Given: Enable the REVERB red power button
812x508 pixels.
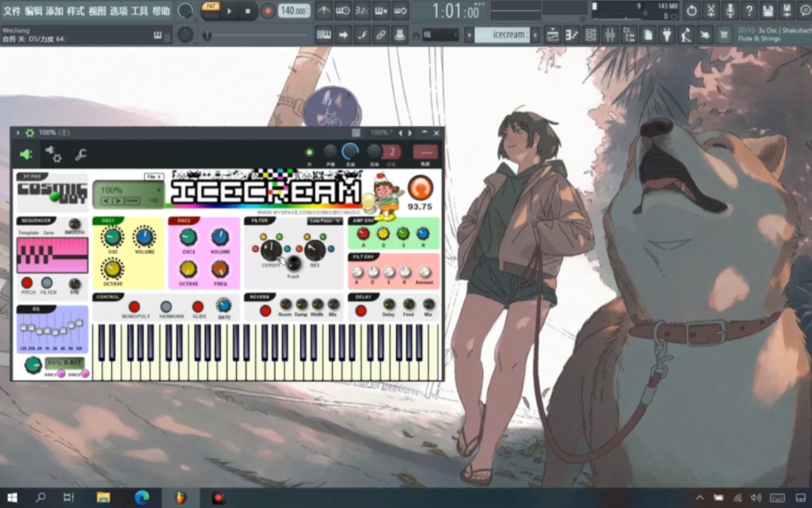Looking at the screenshot, I should [x=266, y=310].
